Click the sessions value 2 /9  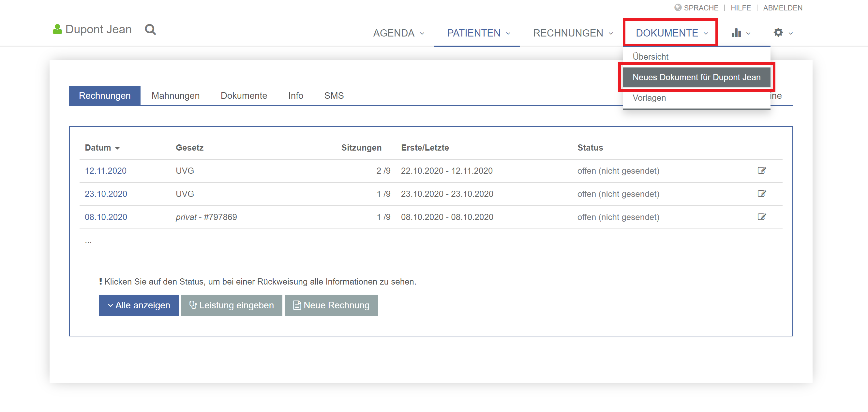coord(383,171)
